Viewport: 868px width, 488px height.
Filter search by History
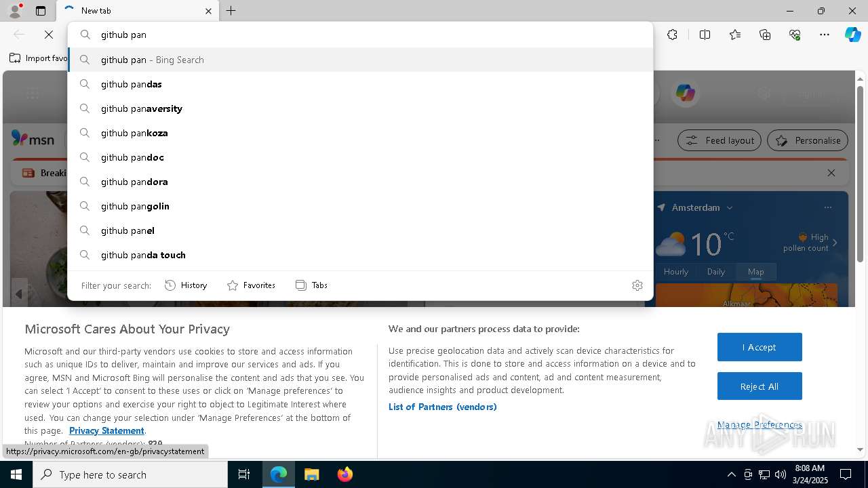click(186, 285)
